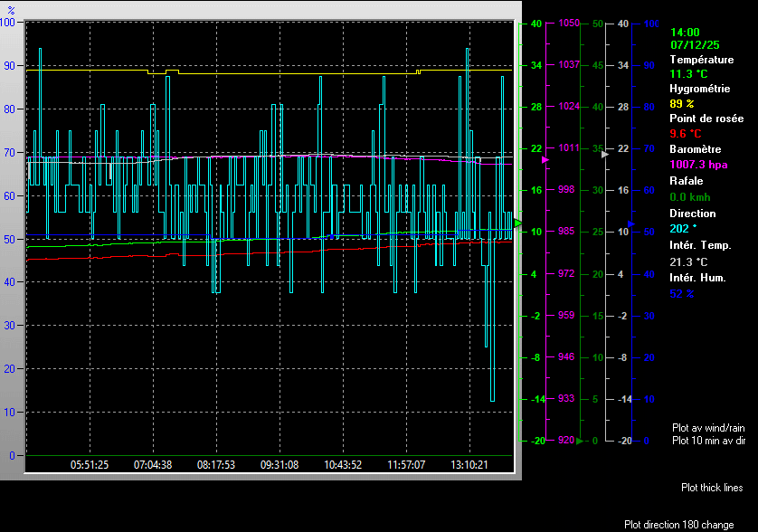Click the 202° wind direction value
This screenshot has width=758, height=532.
tap(683, 228)
